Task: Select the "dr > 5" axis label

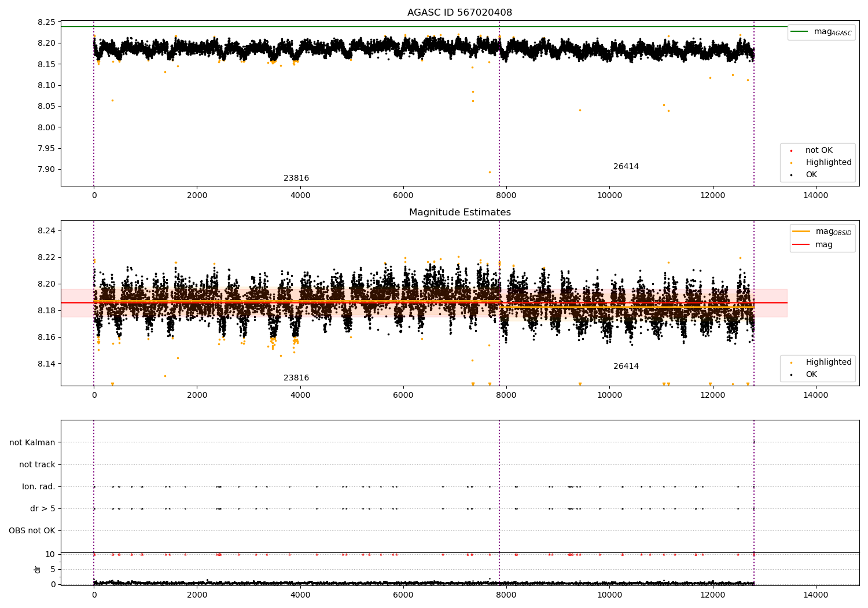Action: (43, 508)
